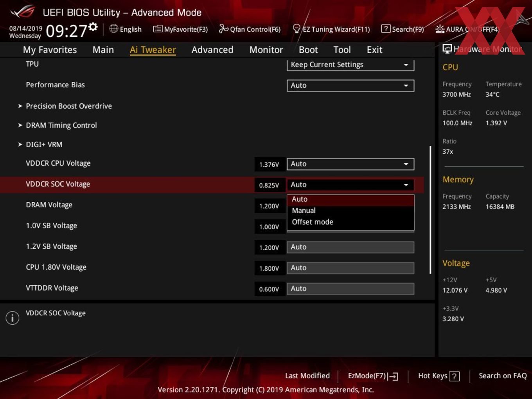
Task: Select Auto in SOC voltage list
Action: (350, 199)
